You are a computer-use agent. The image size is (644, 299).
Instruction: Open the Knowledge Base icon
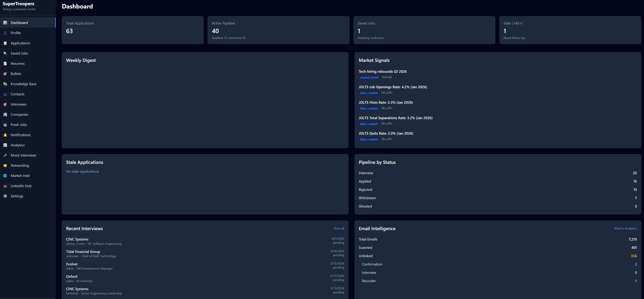coord(5,84)
